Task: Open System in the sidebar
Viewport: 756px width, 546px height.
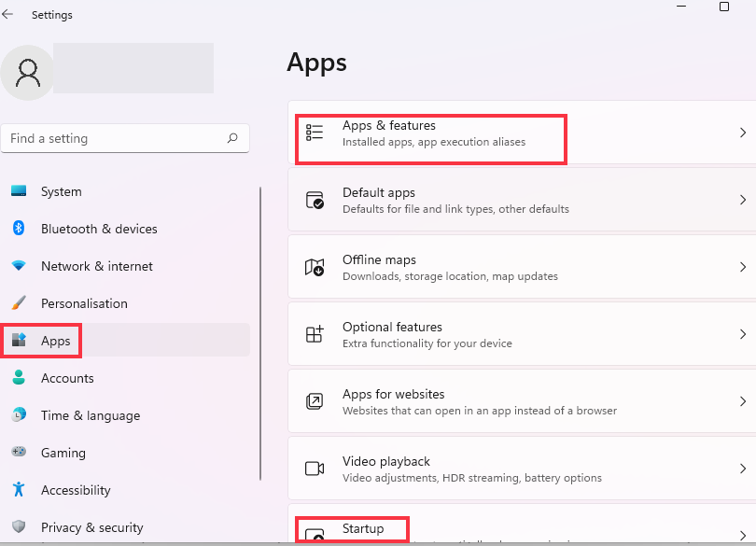Action: pos(62,191)
